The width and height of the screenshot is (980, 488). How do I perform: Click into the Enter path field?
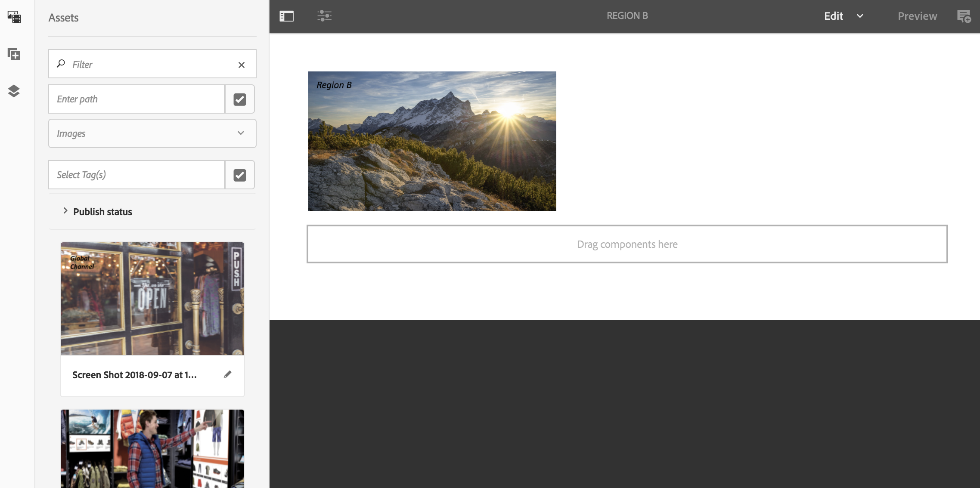(136, 99)
